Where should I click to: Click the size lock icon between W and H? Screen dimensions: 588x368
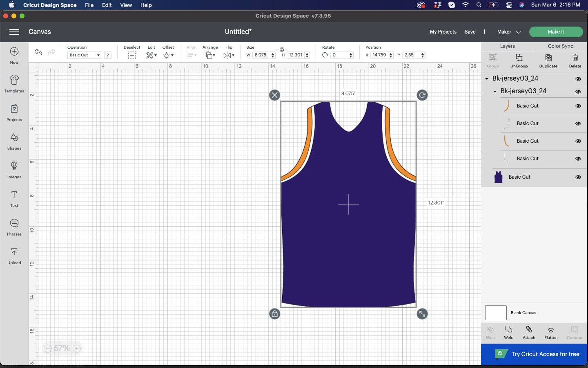click(281, 49)
